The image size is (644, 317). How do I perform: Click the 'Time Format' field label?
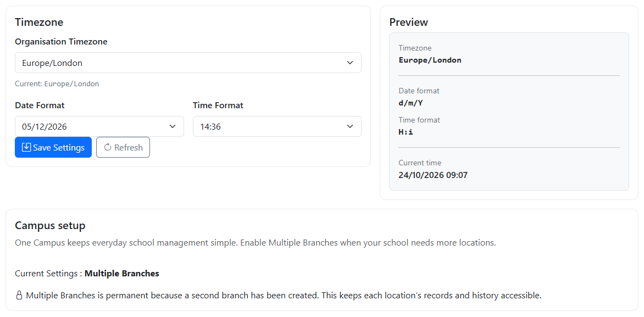[218, 105]
